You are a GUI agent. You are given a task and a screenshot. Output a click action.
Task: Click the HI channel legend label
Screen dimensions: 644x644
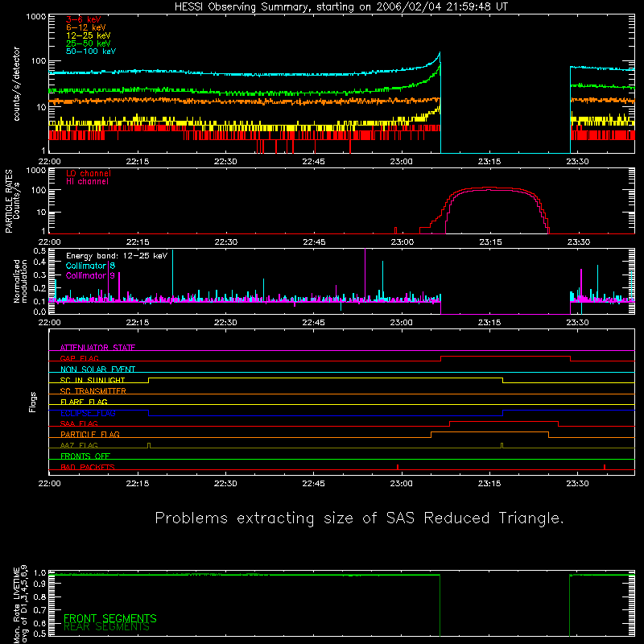[x=87, y=182]
